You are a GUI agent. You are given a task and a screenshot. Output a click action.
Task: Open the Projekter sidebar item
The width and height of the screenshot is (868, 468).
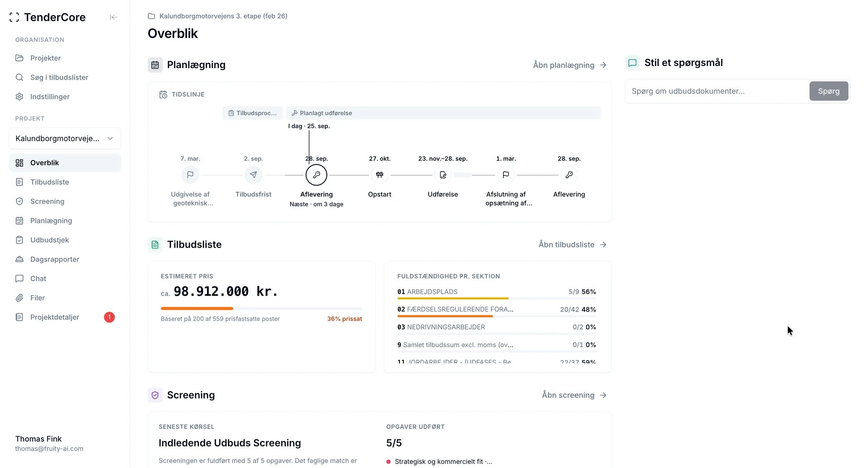coord(65,58)
